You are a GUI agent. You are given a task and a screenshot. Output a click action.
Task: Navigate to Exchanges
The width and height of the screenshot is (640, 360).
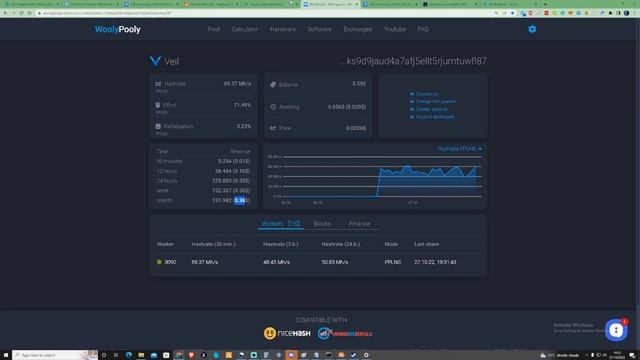[358, 29]
